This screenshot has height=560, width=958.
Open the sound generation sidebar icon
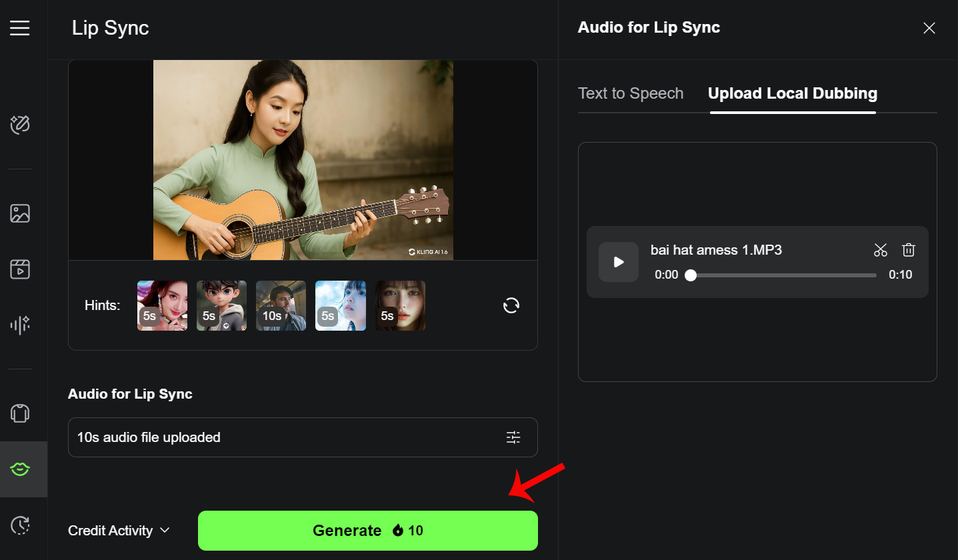coord(20,325)
